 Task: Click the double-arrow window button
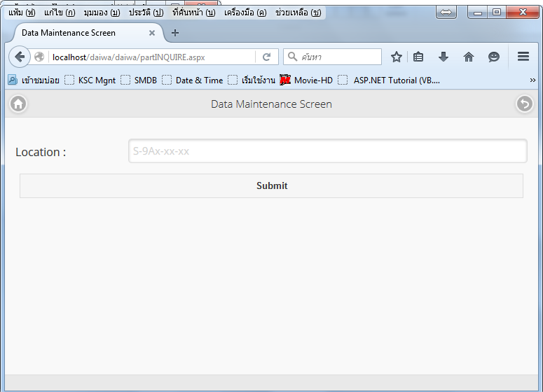coord(446,13)
